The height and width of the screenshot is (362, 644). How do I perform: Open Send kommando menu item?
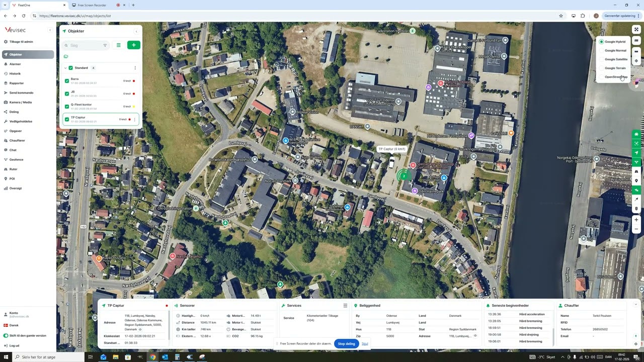[x=28, y=93]
